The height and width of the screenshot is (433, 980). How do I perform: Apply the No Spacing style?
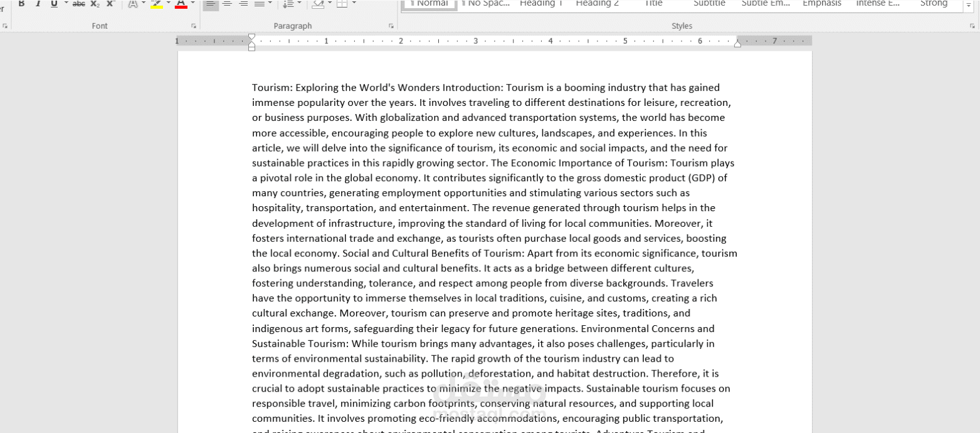click(x=485, y=5)
